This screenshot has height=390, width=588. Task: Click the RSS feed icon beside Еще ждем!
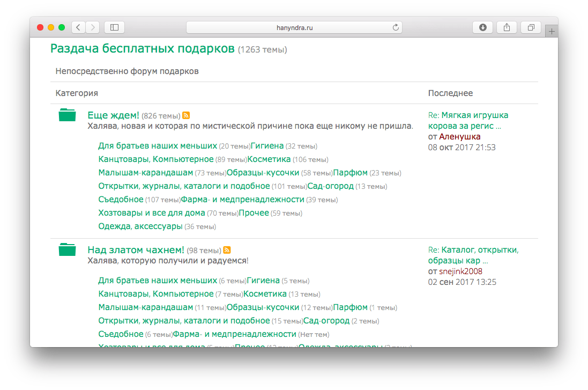point(186,115)
